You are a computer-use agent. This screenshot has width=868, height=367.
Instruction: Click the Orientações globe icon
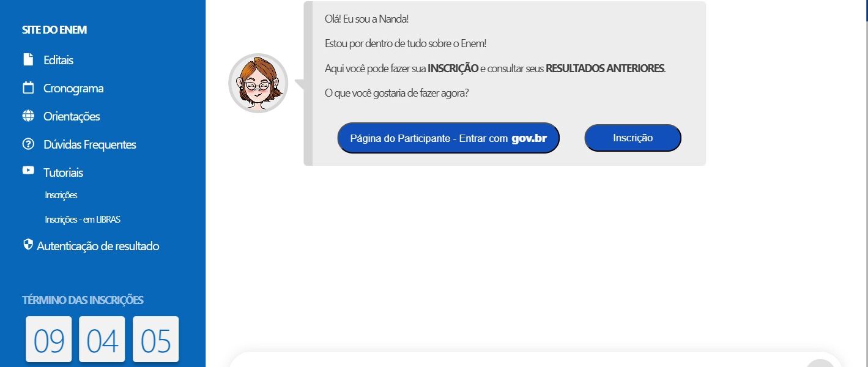click(28, 116)
